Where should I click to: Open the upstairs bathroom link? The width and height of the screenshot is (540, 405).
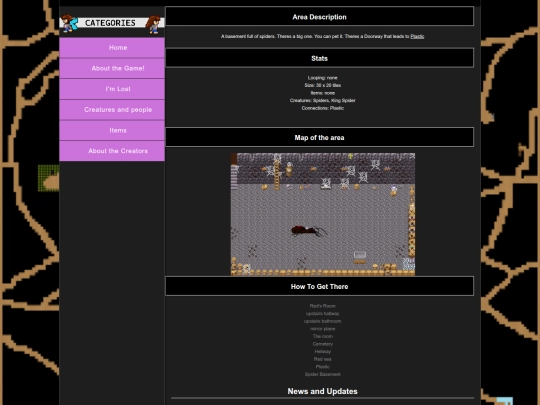(322, 321)
